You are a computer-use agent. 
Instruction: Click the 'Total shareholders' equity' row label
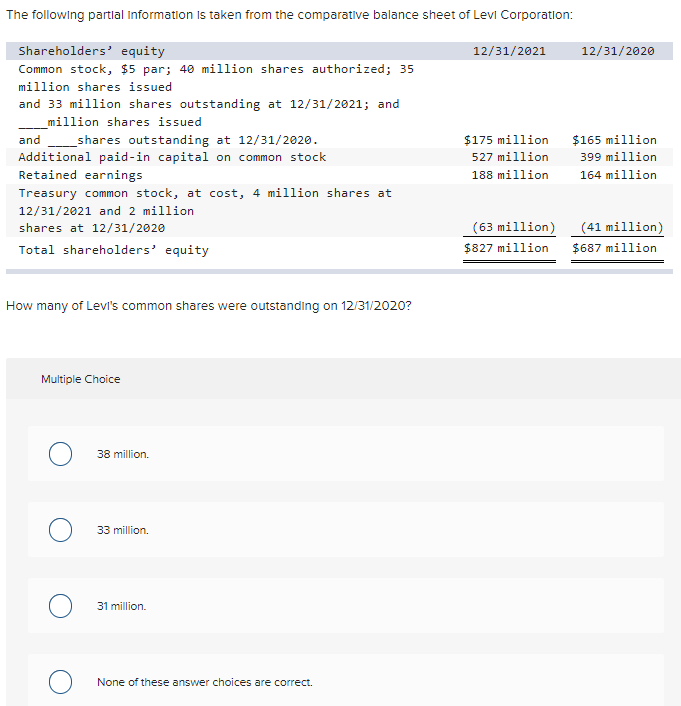(114, 250)
